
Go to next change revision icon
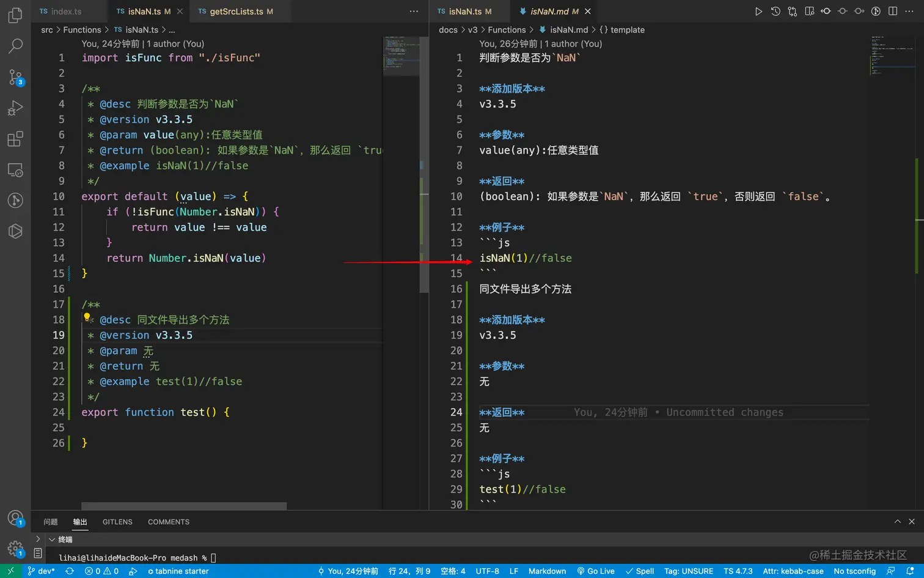859,12
